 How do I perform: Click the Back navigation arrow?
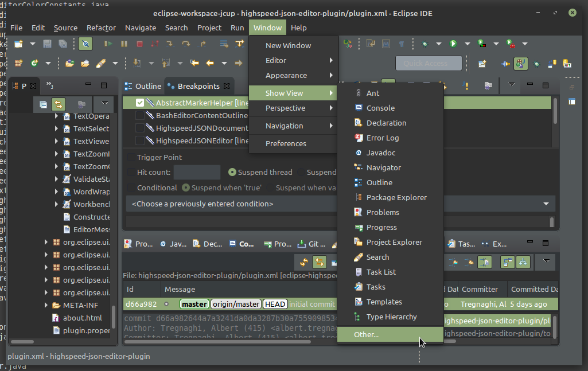[210, 63]
